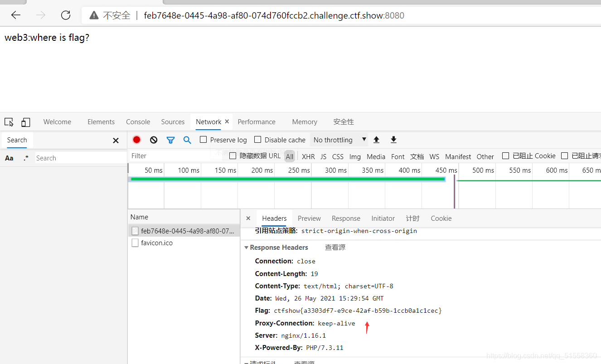The height and width of the screenshot is (364, 601).
Task: Close the Network tab
Action: [227, 121]
